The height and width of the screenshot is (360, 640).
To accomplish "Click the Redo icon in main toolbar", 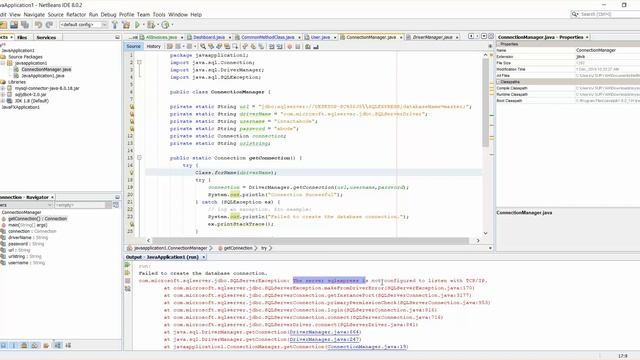I will coord(49,25).
